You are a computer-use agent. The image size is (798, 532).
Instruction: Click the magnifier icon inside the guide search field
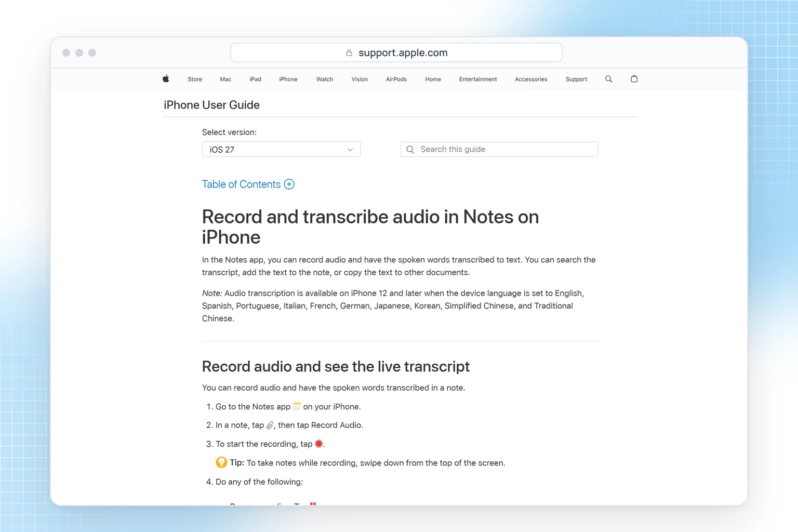(410, 150)
